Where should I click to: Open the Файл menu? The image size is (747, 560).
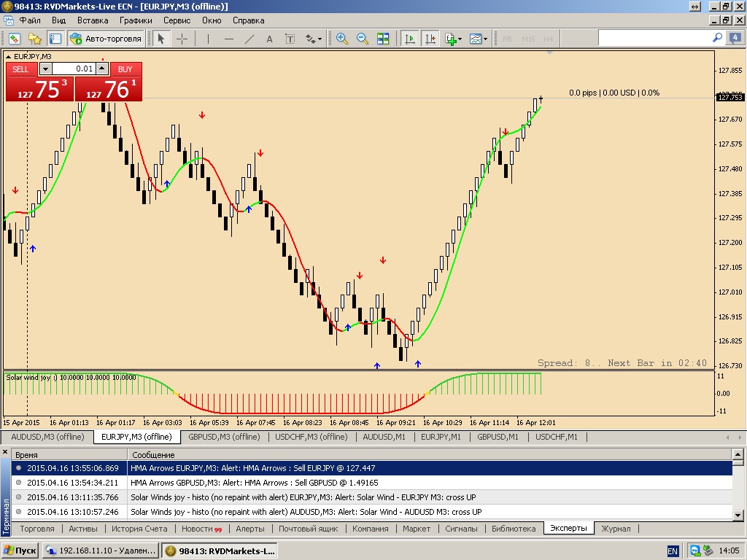pos(29,20)
